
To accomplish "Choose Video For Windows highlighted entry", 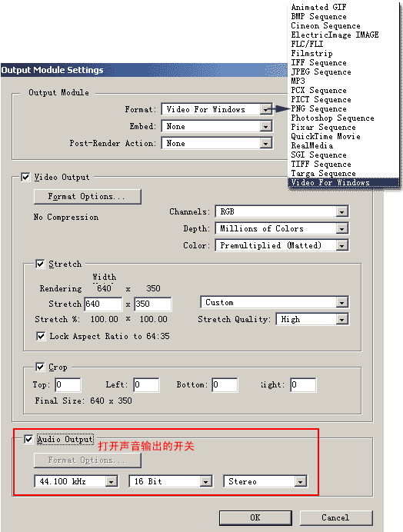I will pos(343,182).
